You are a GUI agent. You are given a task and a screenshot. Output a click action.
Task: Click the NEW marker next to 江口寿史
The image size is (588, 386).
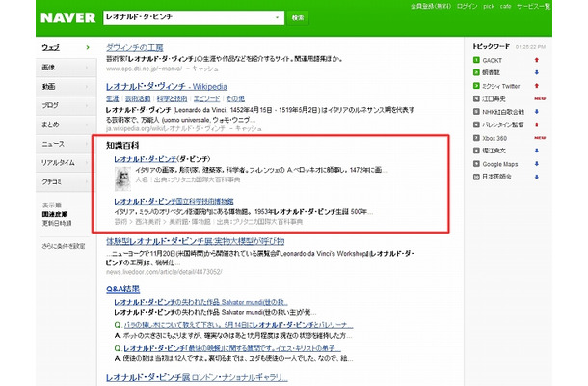click(540, 98)
